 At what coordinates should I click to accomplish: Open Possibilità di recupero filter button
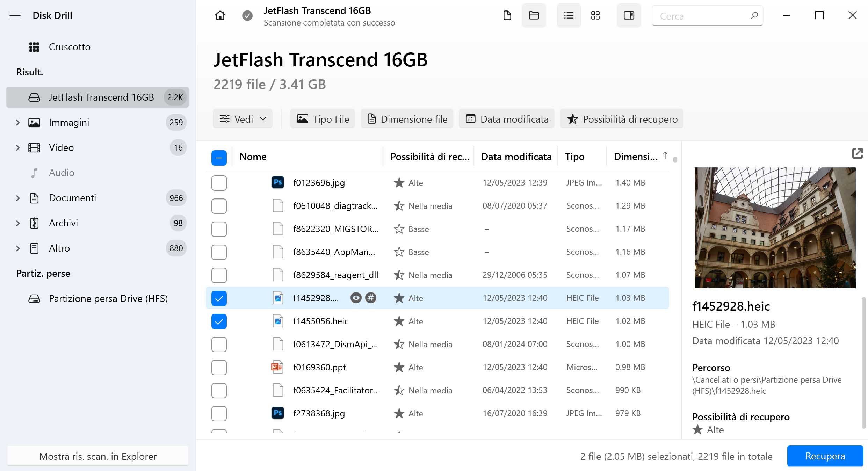622,119
